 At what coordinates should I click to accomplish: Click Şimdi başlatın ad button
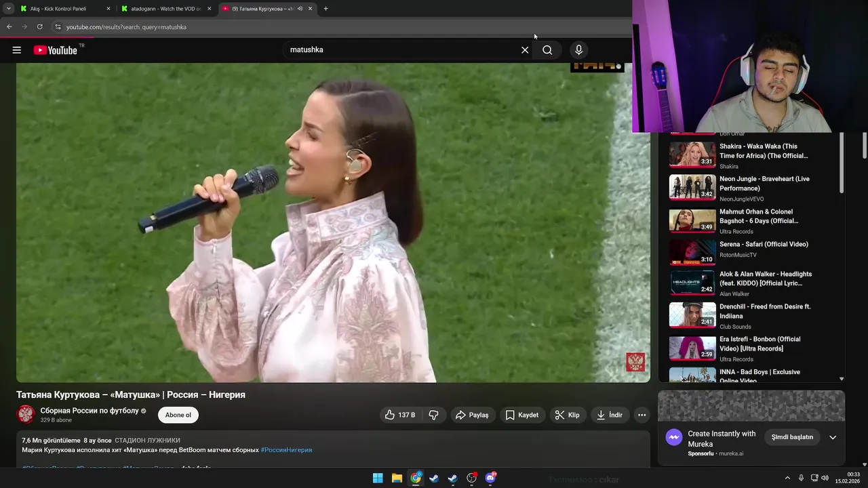(792, 437)
